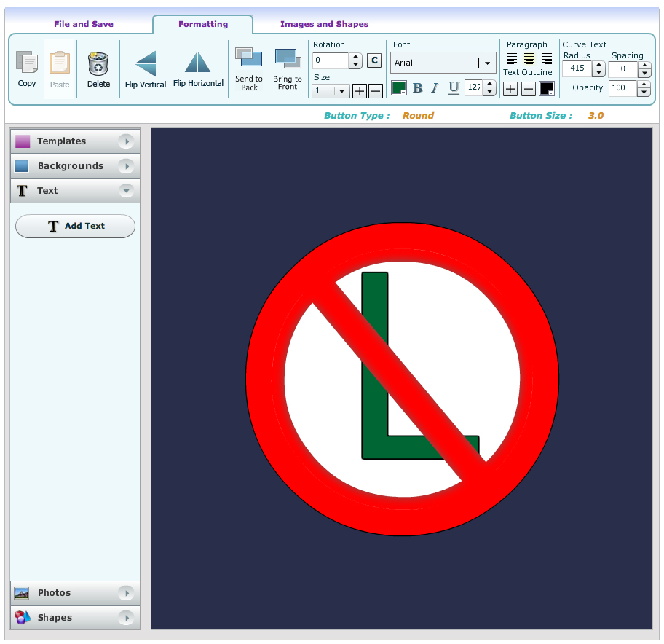This screenshot has width=664, height=644.
Task: Click the font size field
Action: click(x=474, y=87)
